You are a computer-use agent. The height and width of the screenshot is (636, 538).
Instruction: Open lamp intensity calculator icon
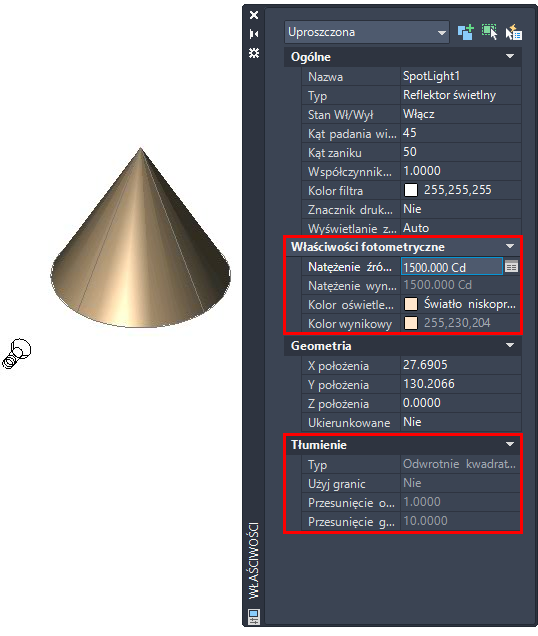click(x=511, y=266)
